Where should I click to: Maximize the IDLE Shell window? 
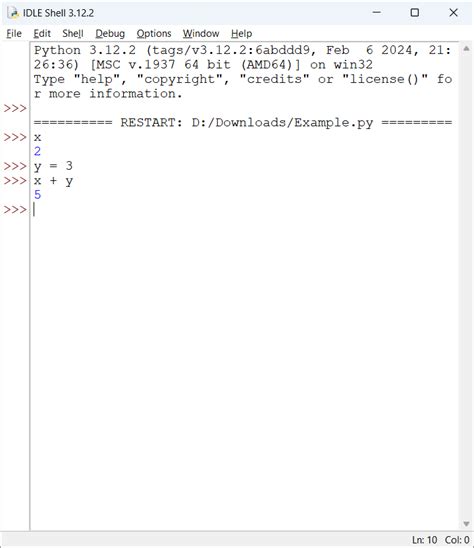tap(415, 13)
